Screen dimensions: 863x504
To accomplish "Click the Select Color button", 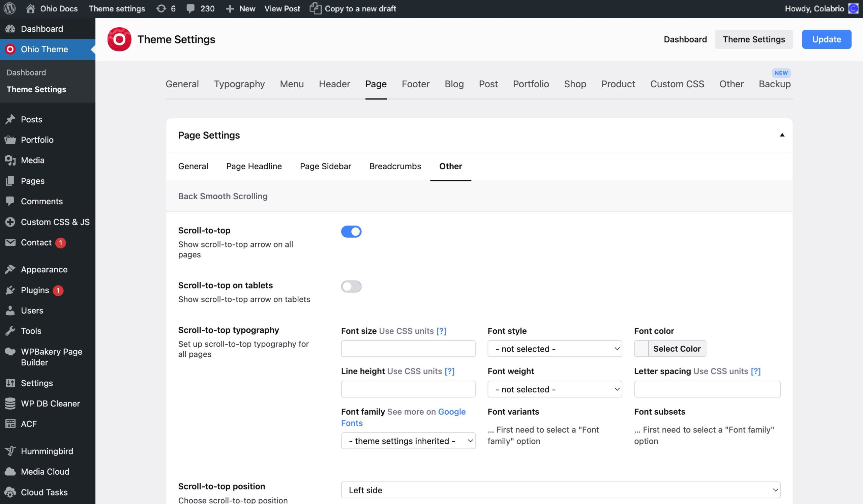I will (676, 349).
